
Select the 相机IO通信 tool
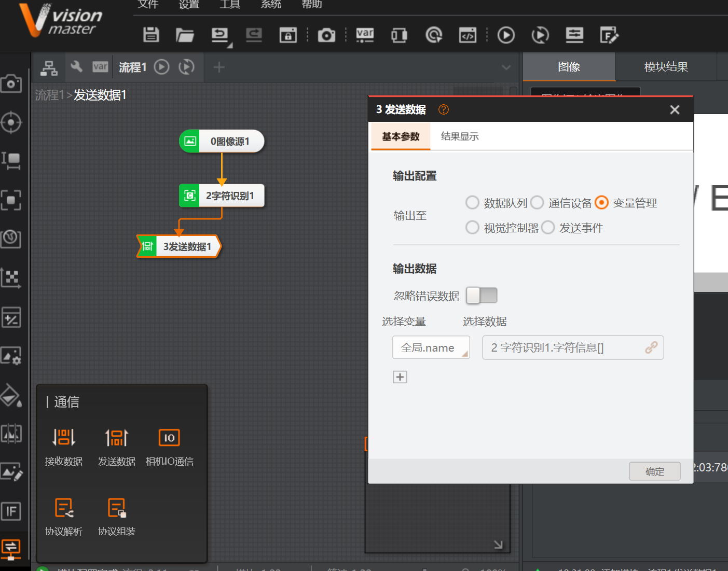point(169,446)
